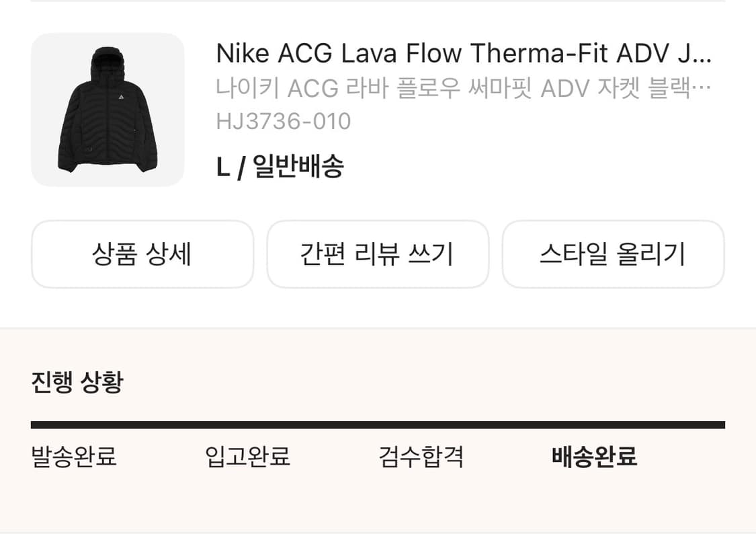756x536 pixels.
Task: Open 간편 리뷰 쓰기 to write a review
Action: 378,254
